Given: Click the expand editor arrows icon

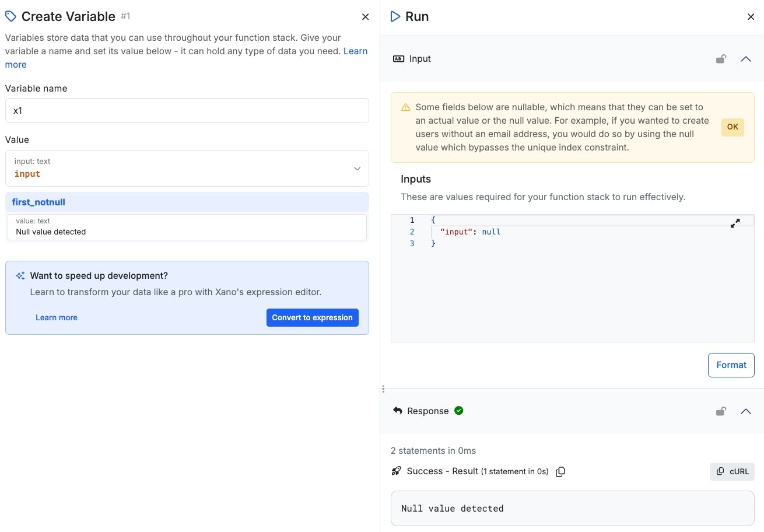Looking at the screenshot, I should point(735,223).
